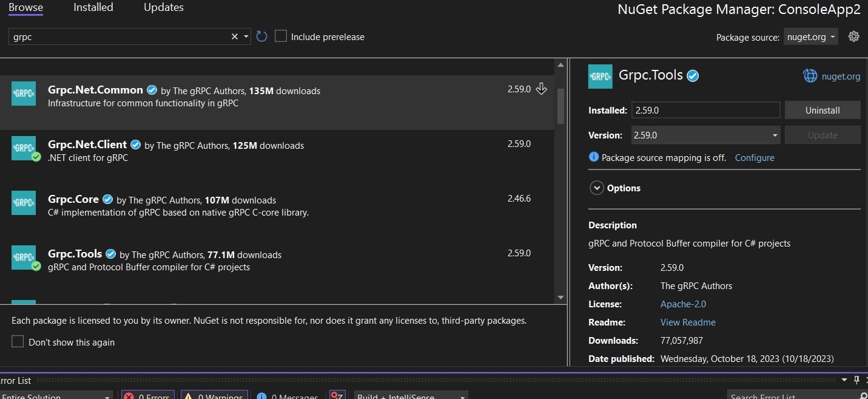Refresh the package search results
The height and width of the screenshot is (399, 868).
click(x=261, y=36)
